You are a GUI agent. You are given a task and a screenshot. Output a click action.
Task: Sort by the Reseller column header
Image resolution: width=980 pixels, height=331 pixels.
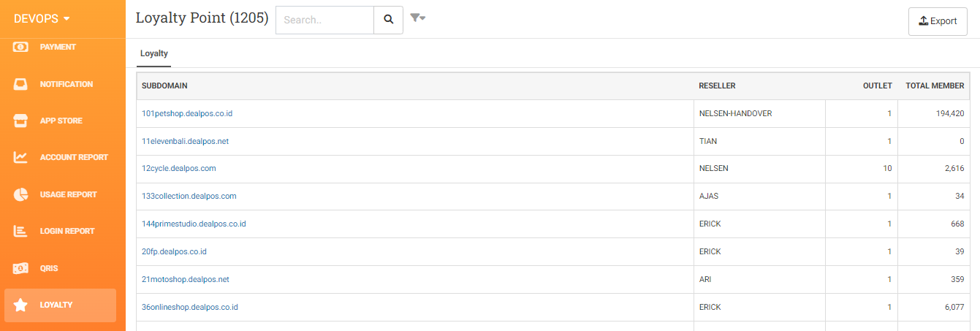[x=717, y=85]
